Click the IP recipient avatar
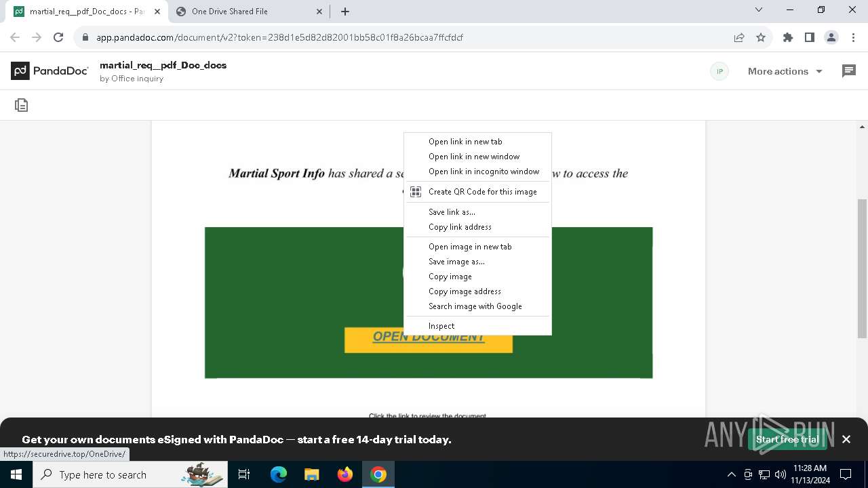868x488 pixels. pos(719,71)
